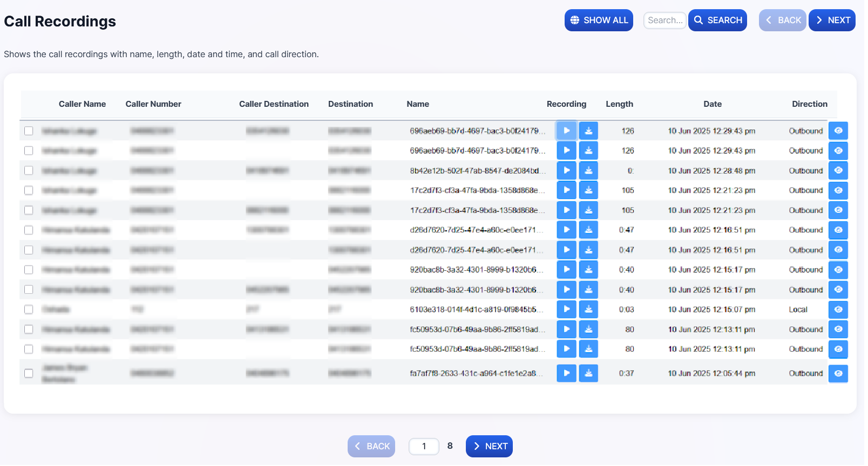Viewport: 868px width, 466px height.
Task: Click the name fa7af7f8-2633-431c-a964-c1fe1e2a8
Action: (477, 373)
